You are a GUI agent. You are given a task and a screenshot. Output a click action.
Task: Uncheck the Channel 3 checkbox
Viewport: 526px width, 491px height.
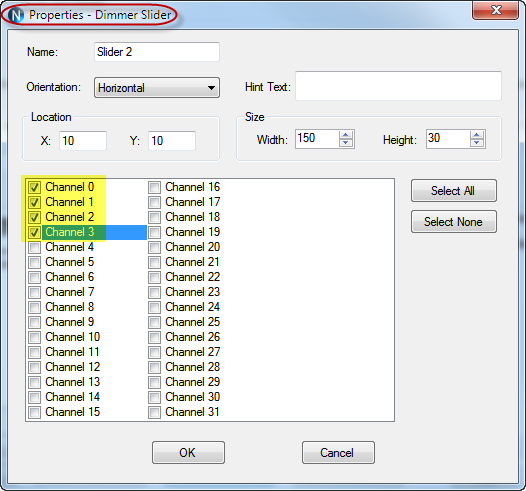[x=34, y=232]
